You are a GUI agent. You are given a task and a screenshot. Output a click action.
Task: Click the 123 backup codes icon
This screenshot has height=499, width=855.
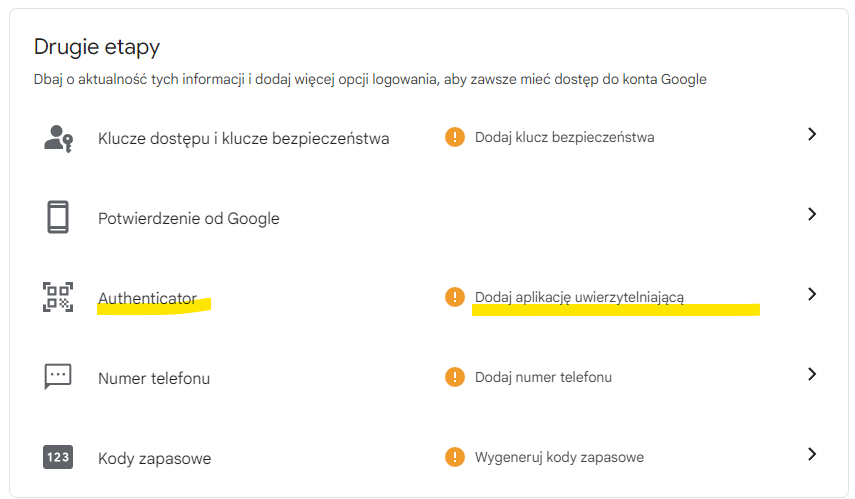click(58, 457)
